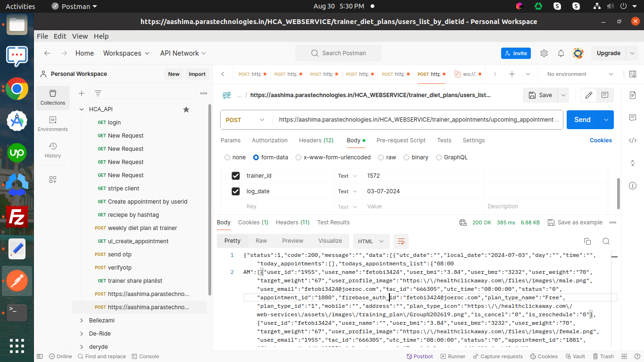This screenshot has width=644, height=362.
Task: Uncheck the trainer_id parameter checkbox
Action: tap(236, 176)
